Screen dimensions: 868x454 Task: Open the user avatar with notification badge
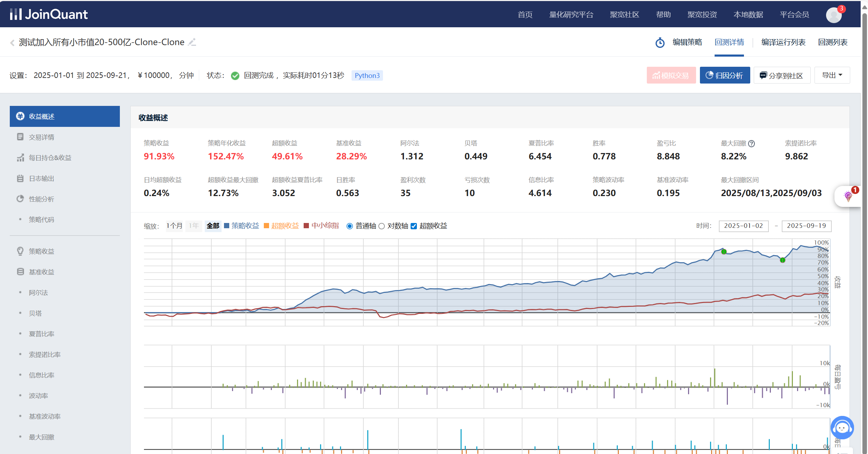834,15
